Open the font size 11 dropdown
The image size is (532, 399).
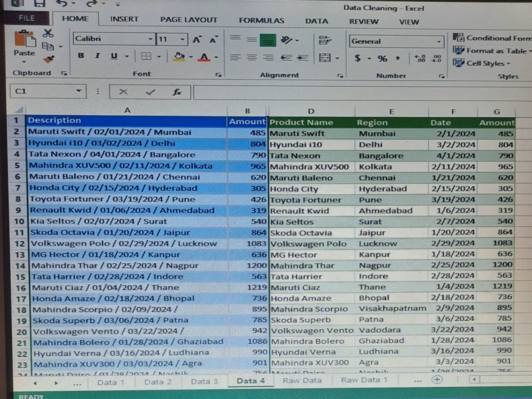[x=182, y=39]
